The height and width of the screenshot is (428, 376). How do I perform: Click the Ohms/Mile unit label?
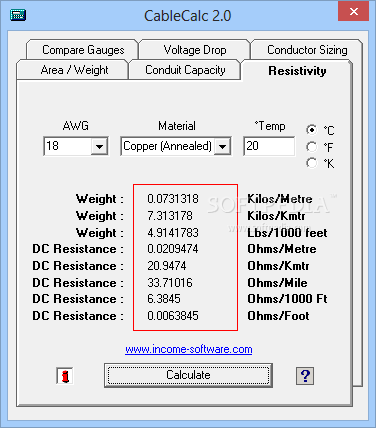[277, 283]
